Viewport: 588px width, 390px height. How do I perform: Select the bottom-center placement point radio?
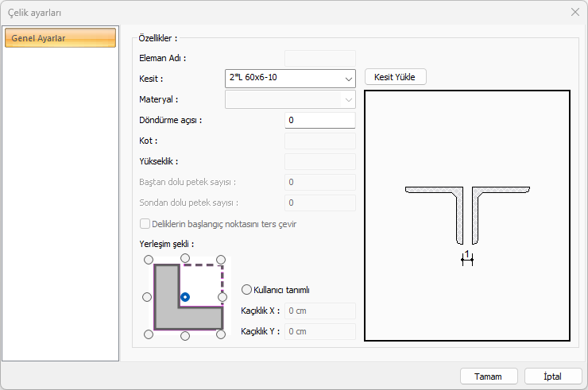[185, 336]
